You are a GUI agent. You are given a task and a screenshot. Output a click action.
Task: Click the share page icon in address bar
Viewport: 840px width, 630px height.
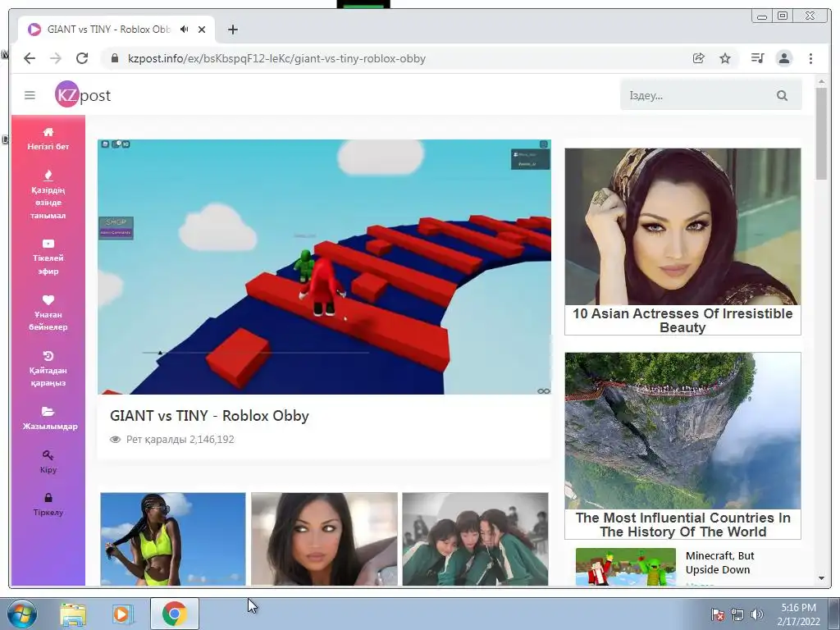coord(699,58)
